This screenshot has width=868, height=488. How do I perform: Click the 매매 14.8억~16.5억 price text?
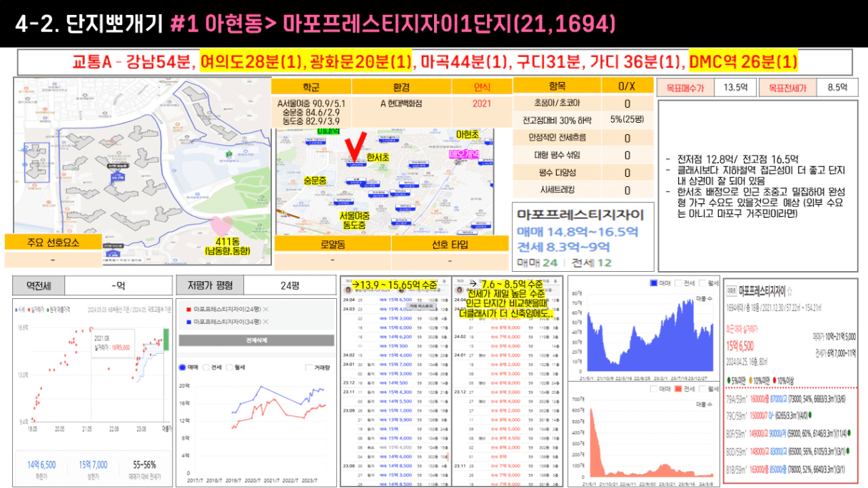click(x=577, y=231)
